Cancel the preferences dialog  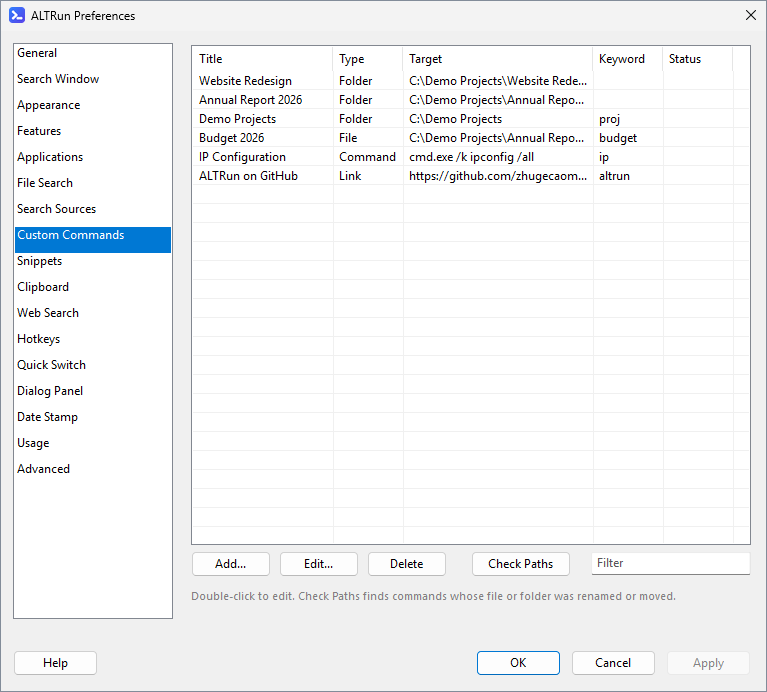[x=613, y=663]
